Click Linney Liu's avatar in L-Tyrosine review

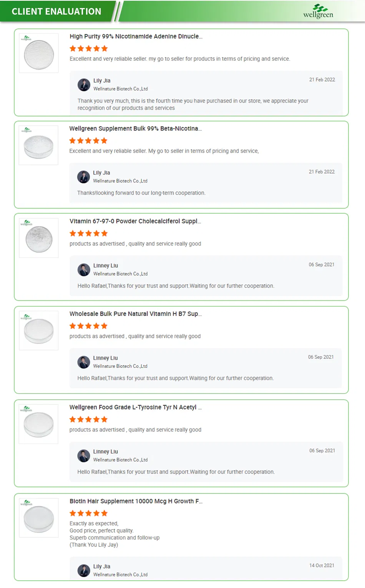coord(83,456)
